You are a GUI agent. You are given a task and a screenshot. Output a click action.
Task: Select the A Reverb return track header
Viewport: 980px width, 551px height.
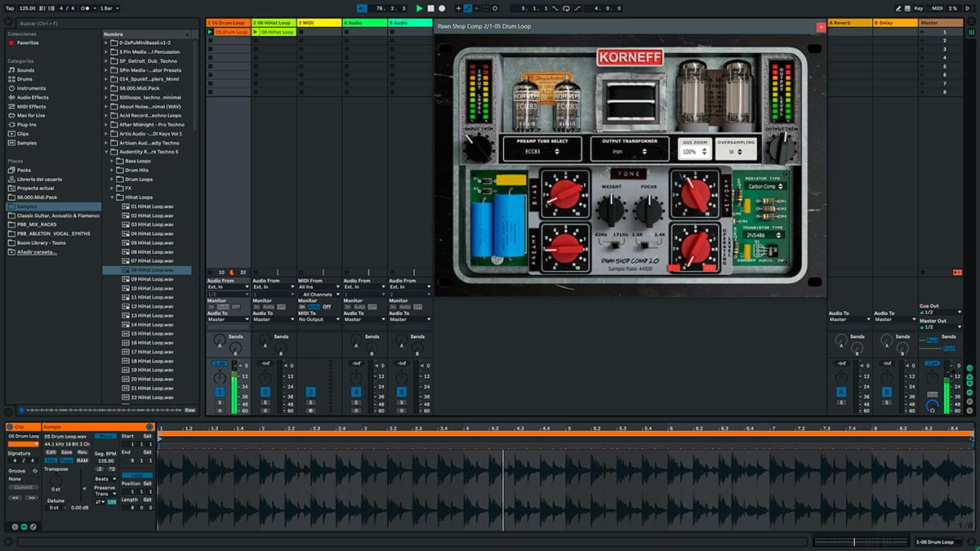click(x=849, y=23)
